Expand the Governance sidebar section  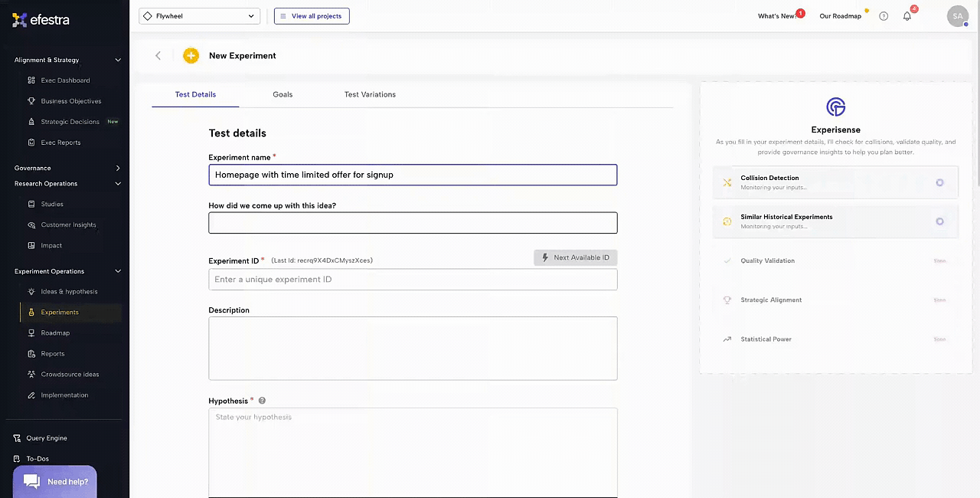point(117,168)
